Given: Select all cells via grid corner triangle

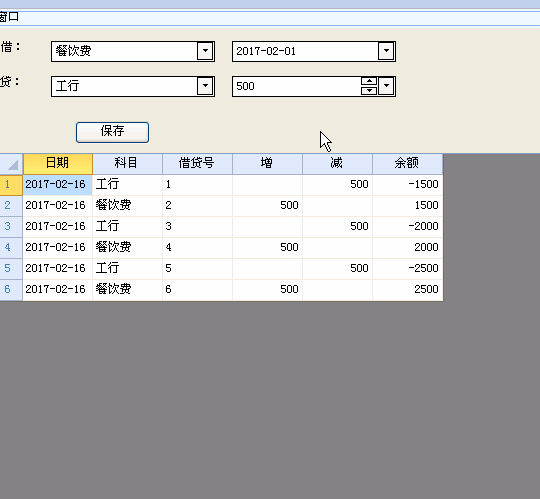Looking at the screenshot, I should (11, 164).
